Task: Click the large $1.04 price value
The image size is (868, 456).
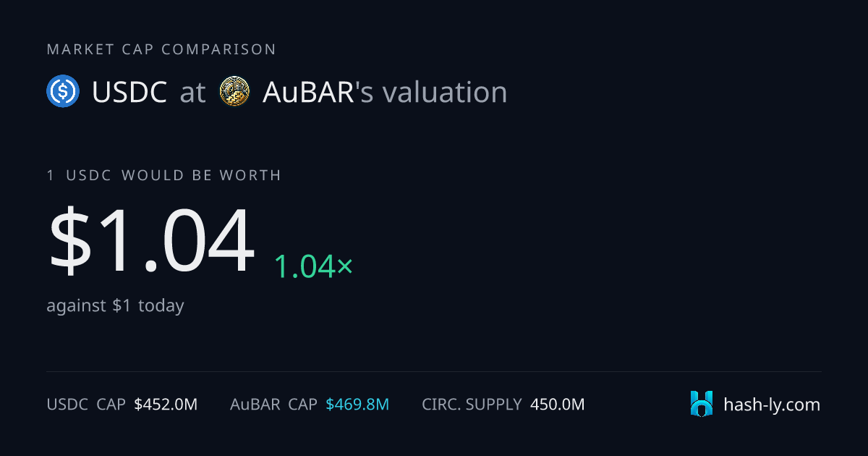Action: (152, 241)
